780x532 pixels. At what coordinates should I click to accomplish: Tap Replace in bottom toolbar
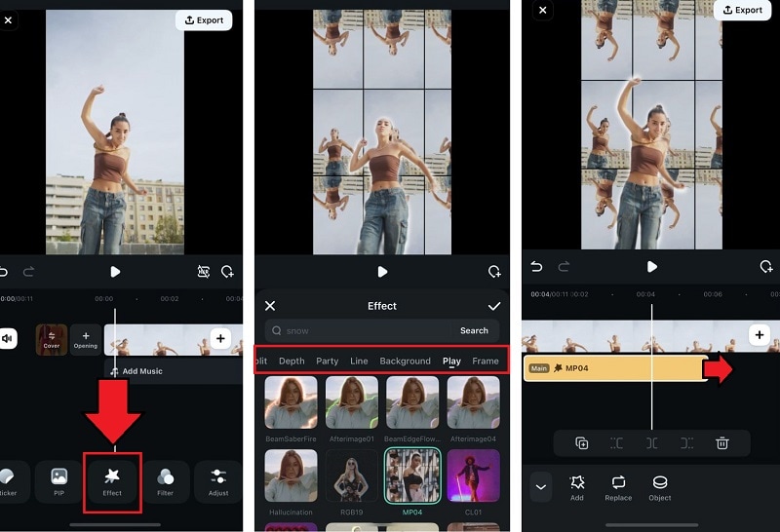pyautogui.click(x=618, y=488)
